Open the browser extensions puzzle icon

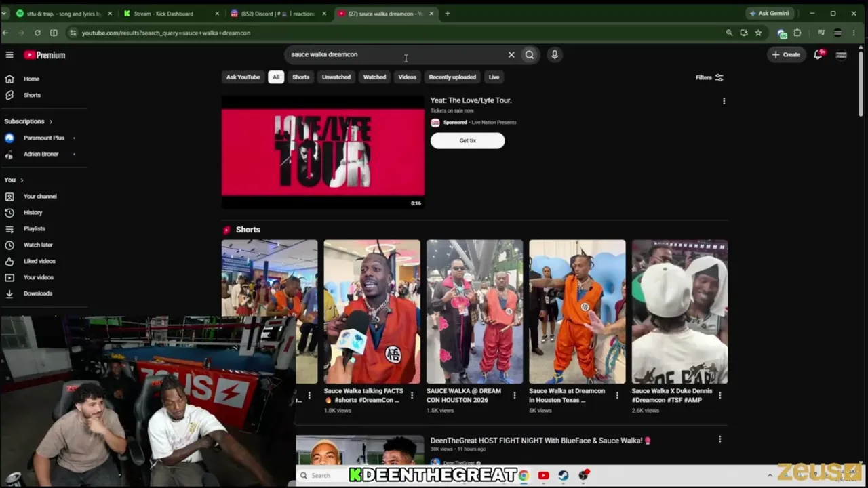(x=797, y=33)
